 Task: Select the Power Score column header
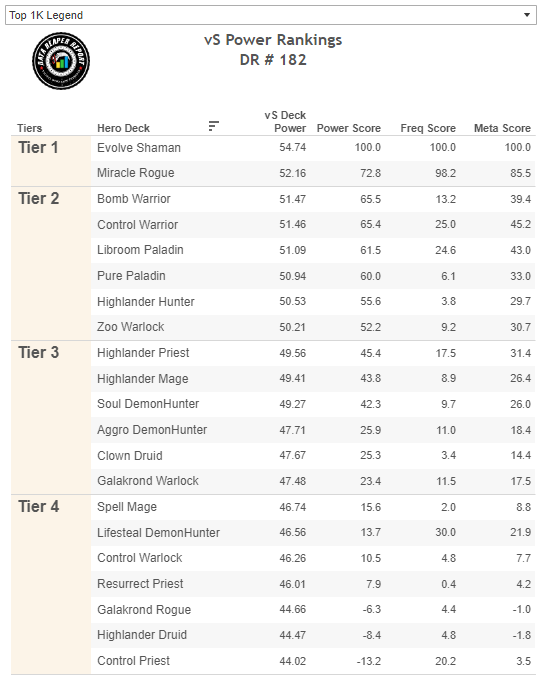click(349, 128)
